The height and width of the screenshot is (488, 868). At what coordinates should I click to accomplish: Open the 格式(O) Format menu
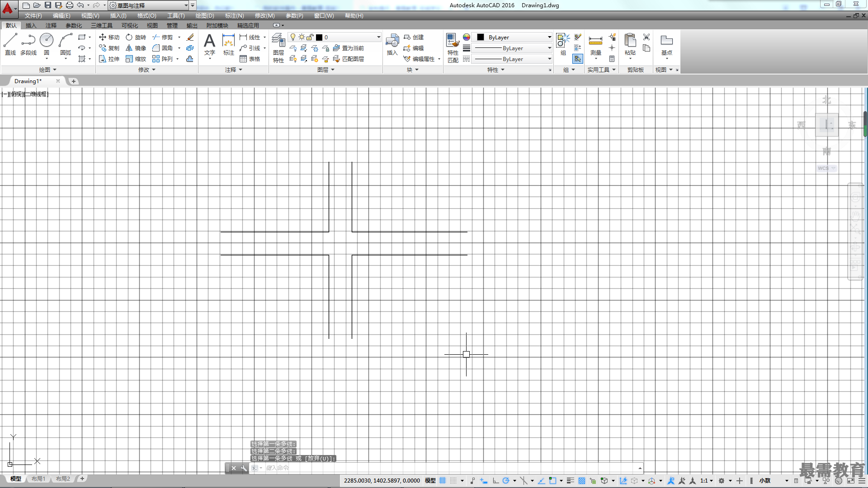tap(147, 16)
